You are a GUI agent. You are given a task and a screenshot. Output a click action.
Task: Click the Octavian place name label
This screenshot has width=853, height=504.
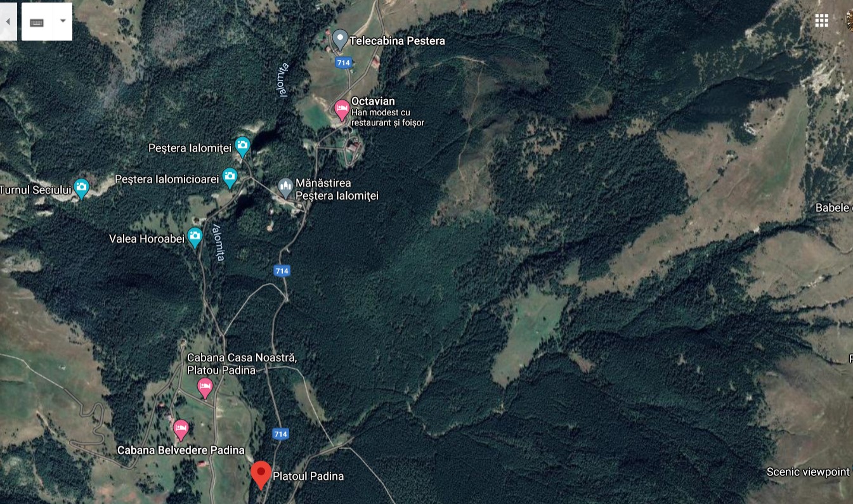[x=373, y=101]
